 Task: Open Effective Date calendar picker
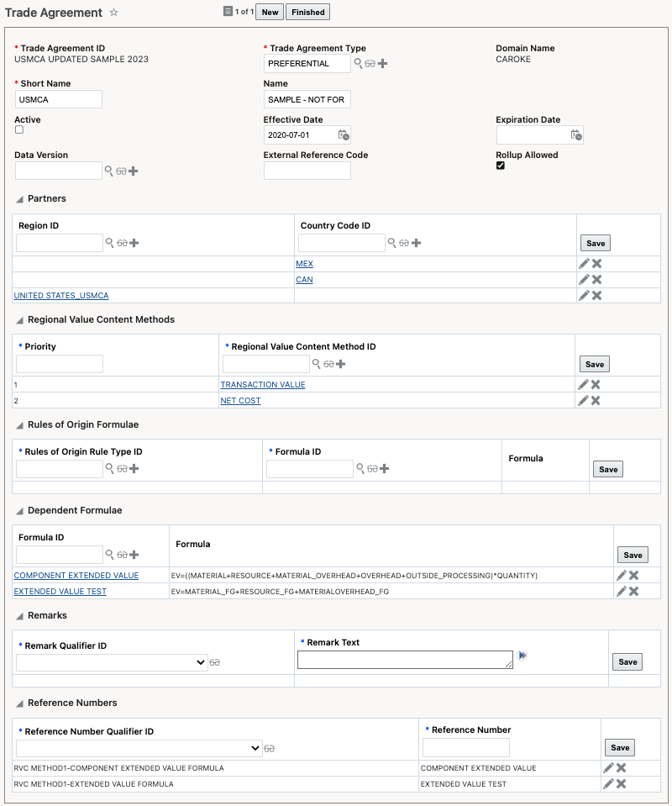[x=344, y=134]
